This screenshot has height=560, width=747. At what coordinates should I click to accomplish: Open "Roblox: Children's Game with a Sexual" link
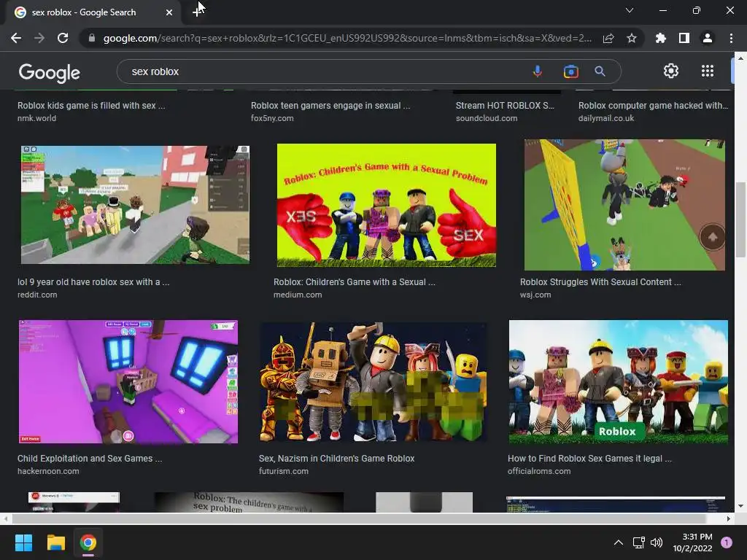tap(354, 282)
